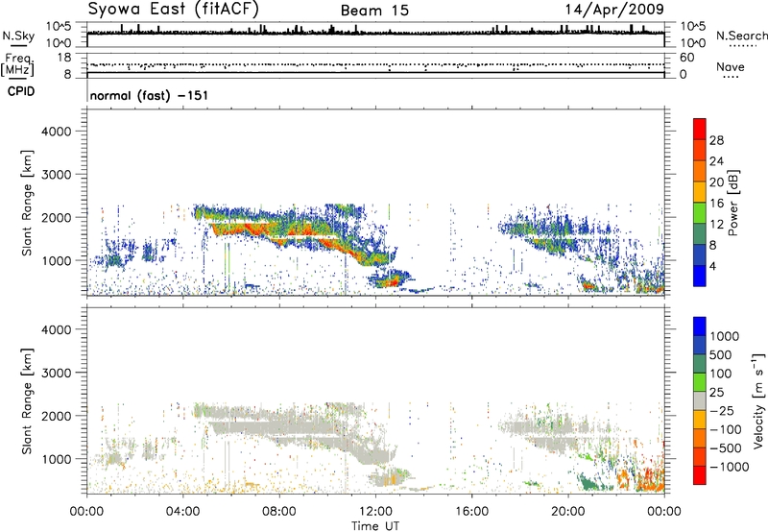
Task: Click the '12:00' time axis tick
Action: pos(375,512)
